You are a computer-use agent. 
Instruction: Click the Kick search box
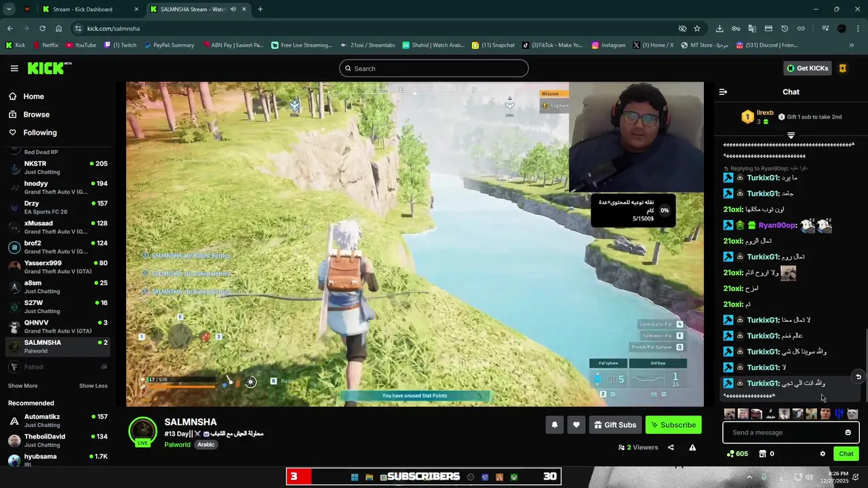click(434, 68)
